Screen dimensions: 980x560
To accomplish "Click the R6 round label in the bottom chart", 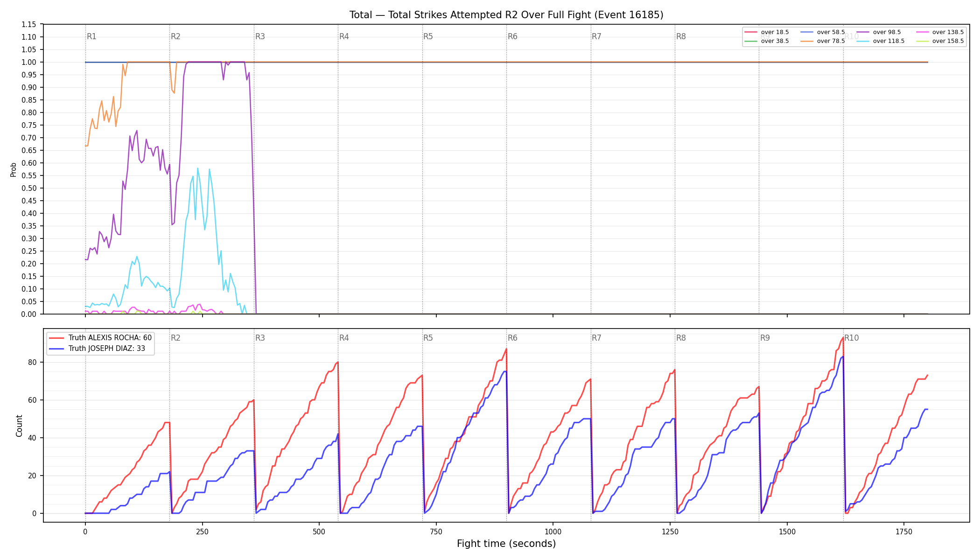I will point(512,338).
